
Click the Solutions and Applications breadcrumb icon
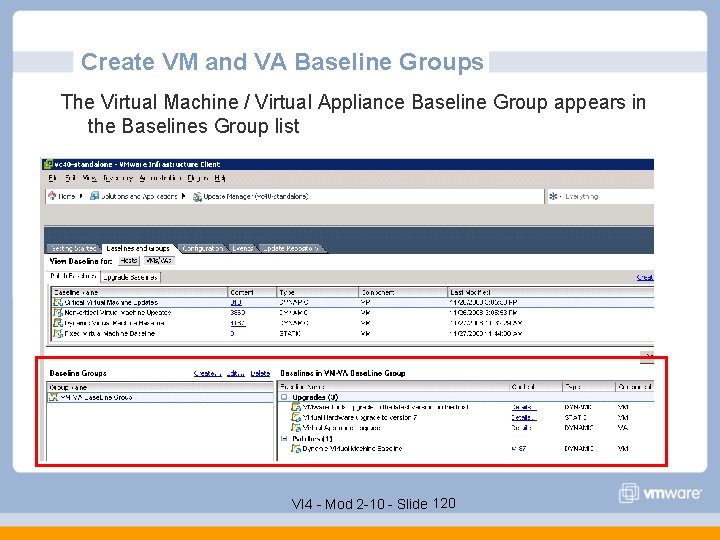[94, 196]
